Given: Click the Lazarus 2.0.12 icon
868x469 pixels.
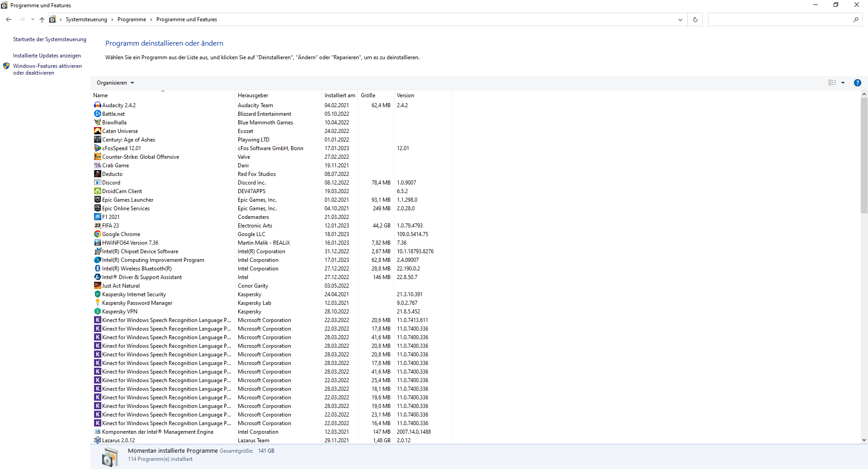Looking at the screenshot, I should [97, 441].
